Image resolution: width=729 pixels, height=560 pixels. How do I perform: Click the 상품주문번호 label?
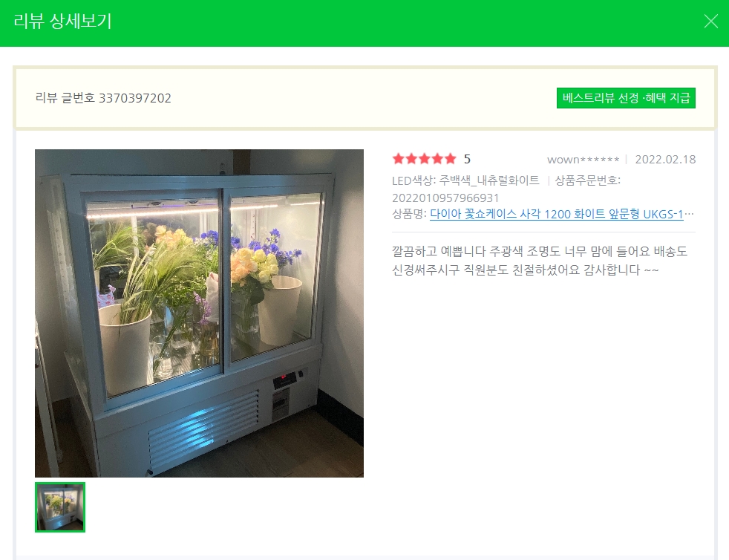(588, 180)
